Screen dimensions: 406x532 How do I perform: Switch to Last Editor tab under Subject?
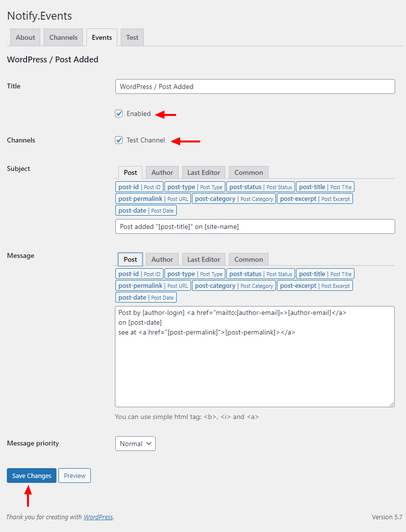(x=204, y=172)
